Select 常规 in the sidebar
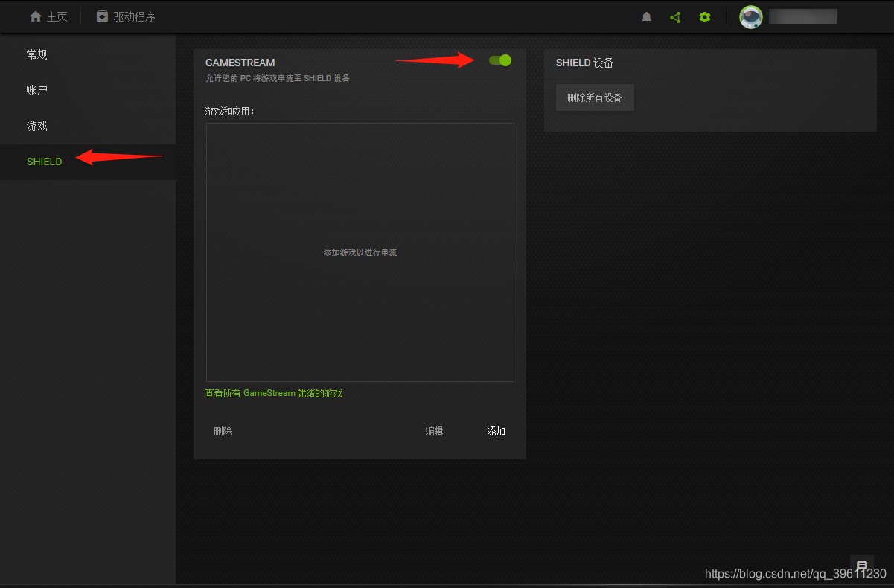894x588 pixels. click(88, 54)
